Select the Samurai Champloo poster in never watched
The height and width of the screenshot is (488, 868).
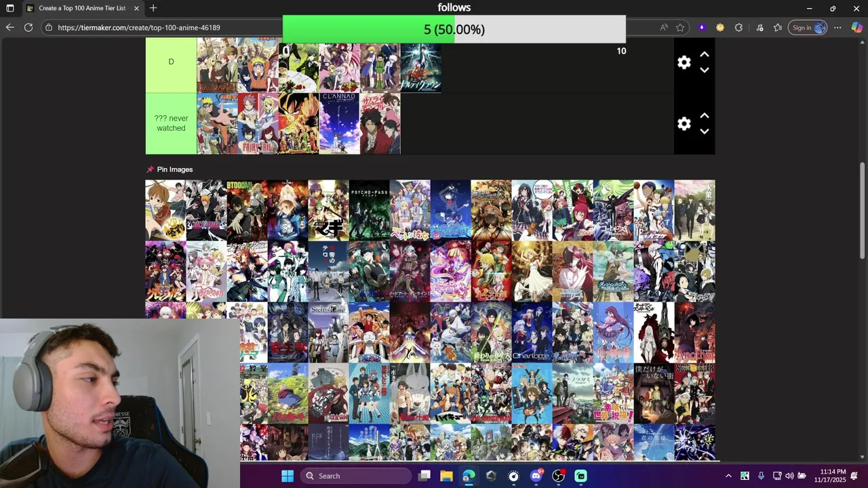point(380,123)
